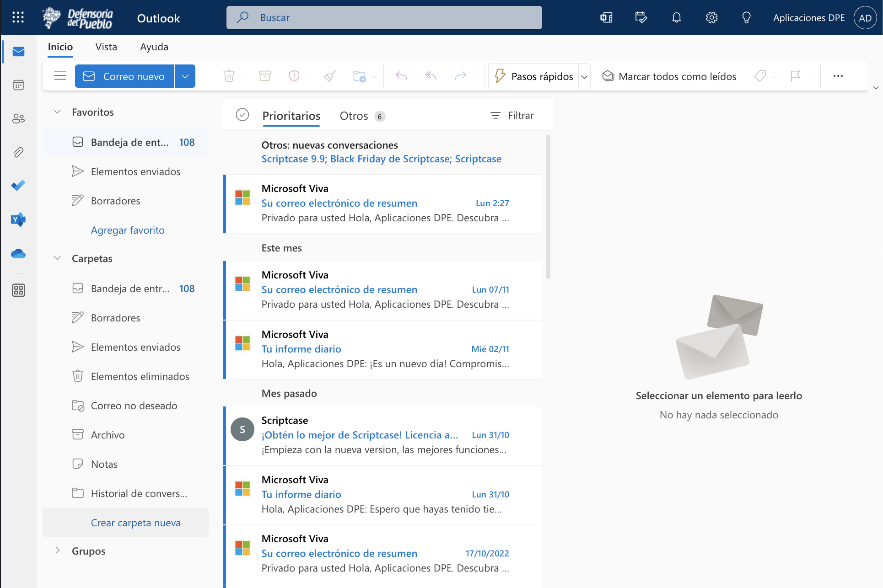
Task: Open Yammer from the left rail
Action: 18,219
